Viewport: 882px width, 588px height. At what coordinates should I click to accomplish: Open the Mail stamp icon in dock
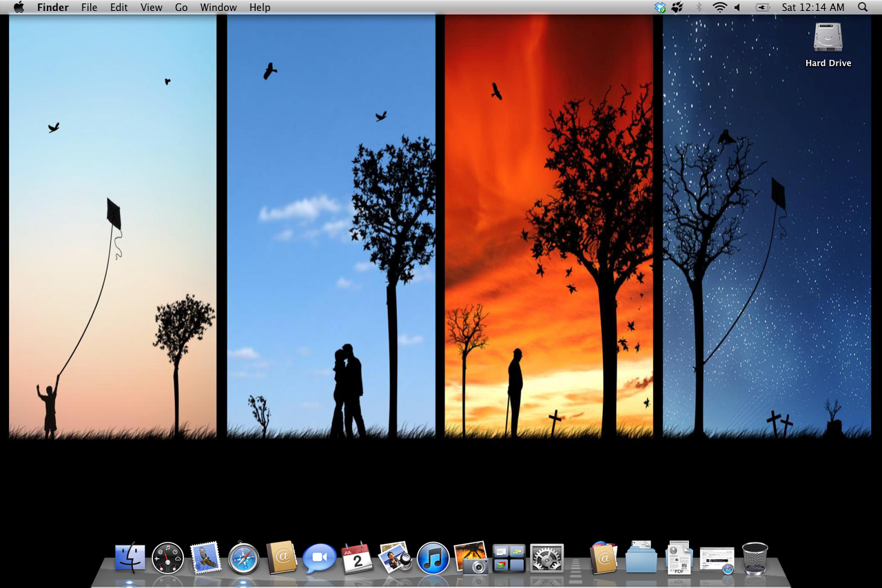[206, 558]
